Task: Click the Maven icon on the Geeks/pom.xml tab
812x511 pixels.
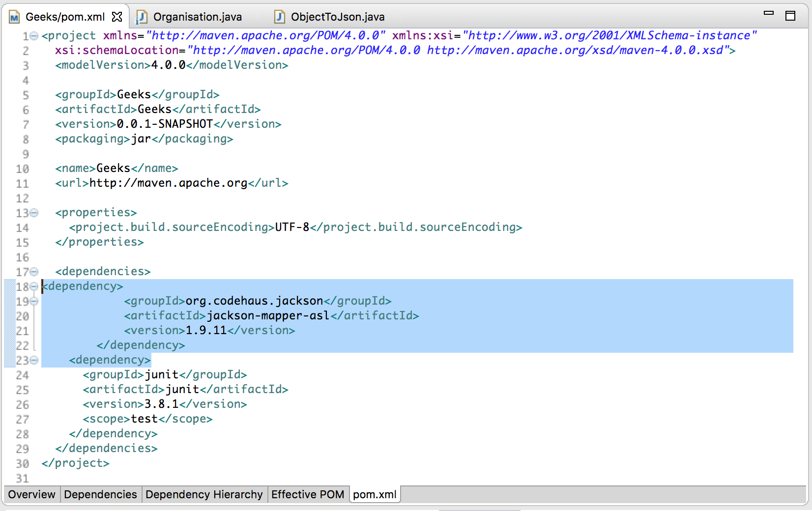Action: (14, 16)
